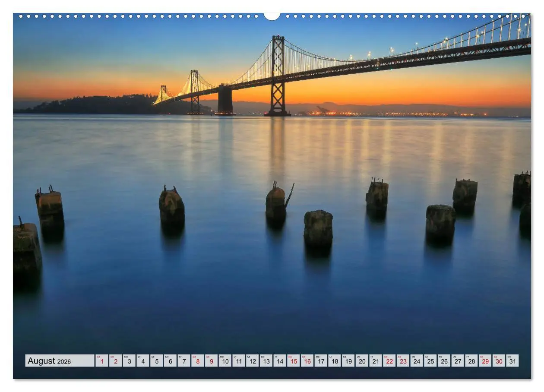
Task: Select the date cell numbered 14
Action: pos(280,361)
